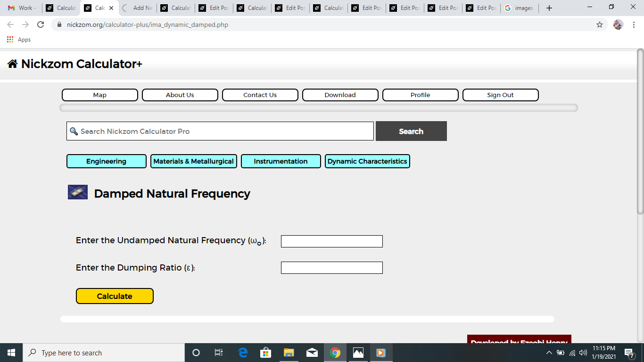Select Materials & Metallurgical breadcrumb
The image size is (644, 362).
coord(194,161)
